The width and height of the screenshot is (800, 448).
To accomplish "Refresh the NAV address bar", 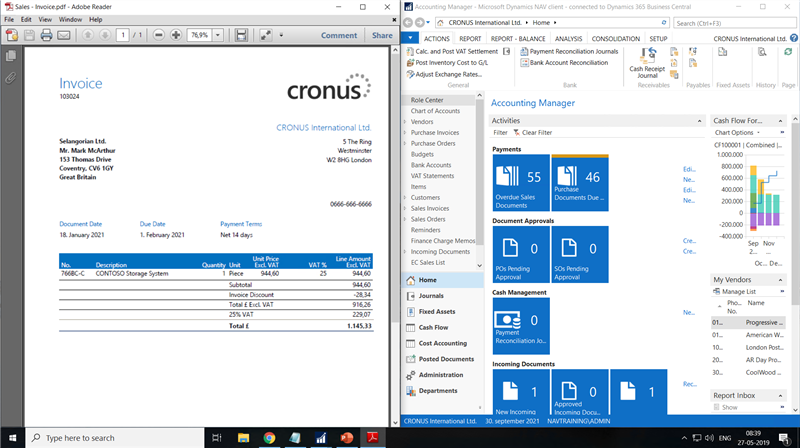I will [664, 22].
